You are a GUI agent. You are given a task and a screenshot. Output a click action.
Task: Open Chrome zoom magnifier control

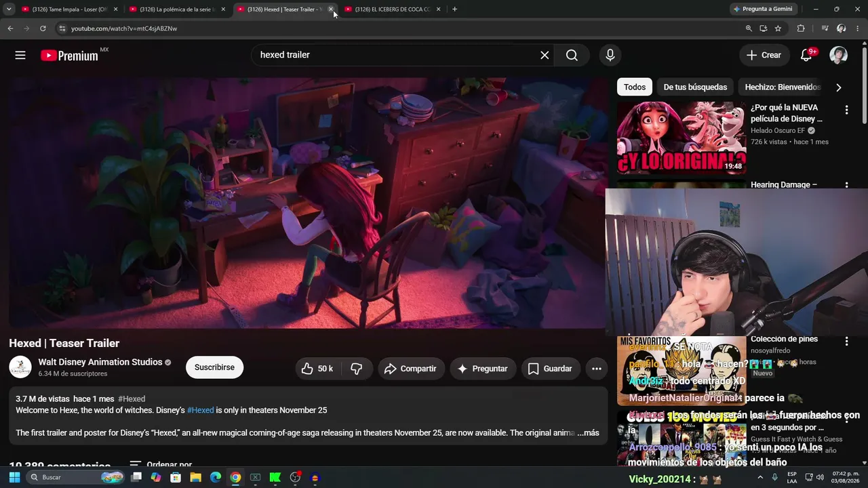(x=749, y=28)
